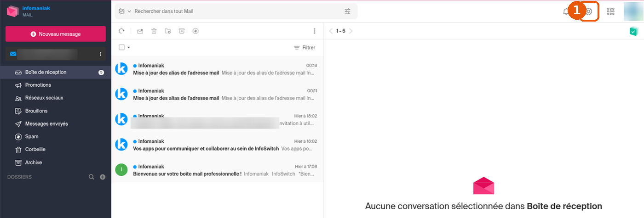Click the DOSSIERS section header
The height and width of the screenshot is (218, 644).
coord(19,177)
